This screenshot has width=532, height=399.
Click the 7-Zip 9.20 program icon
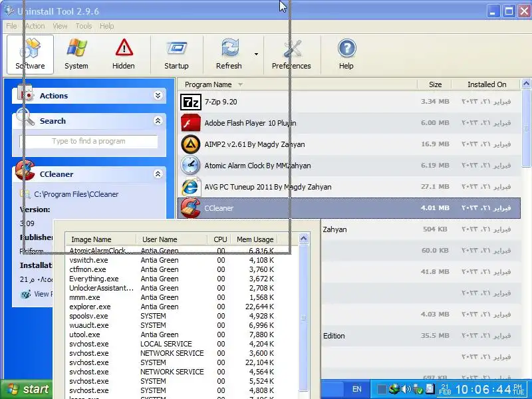tap(190, 102)
